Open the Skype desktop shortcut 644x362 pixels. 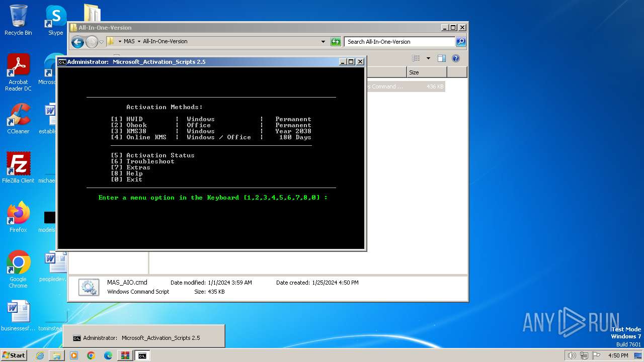[x=55, y=20]
